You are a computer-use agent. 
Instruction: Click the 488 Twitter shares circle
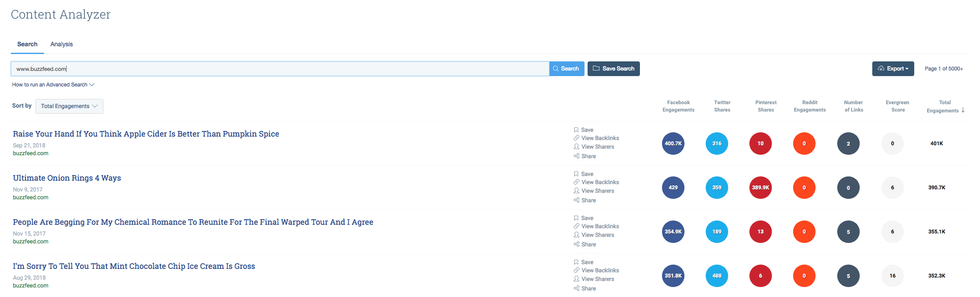[717, 276]
